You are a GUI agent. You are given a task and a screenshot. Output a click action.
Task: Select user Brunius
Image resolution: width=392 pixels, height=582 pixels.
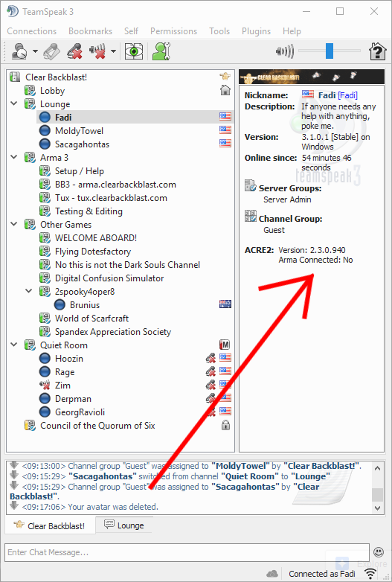tap(85, 304)
